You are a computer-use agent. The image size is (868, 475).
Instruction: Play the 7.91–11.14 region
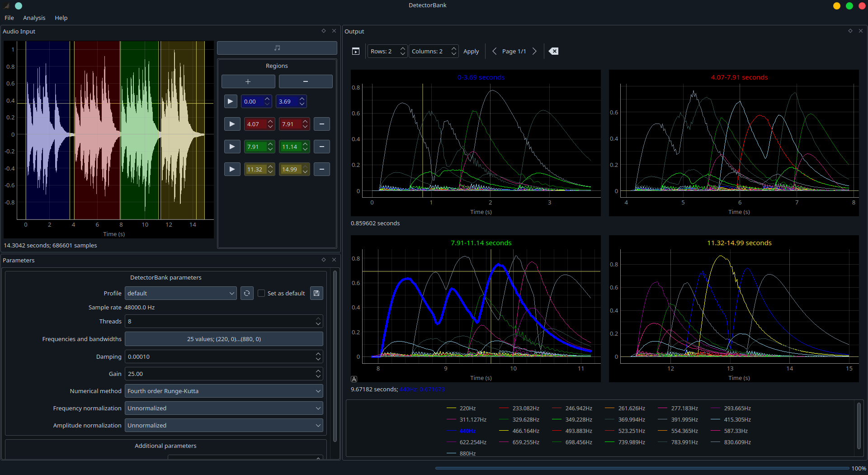(x=232, y=147)
